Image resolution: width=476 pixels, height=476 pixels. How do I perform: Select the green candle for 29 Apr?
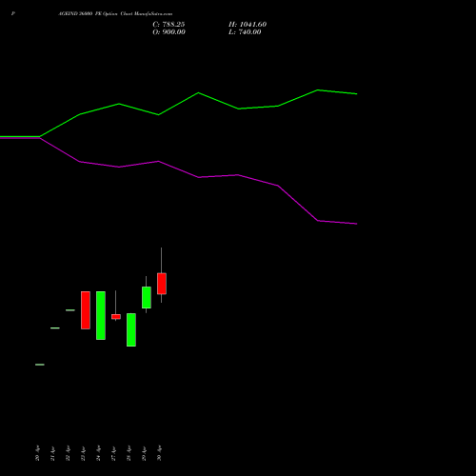point(147,297)
